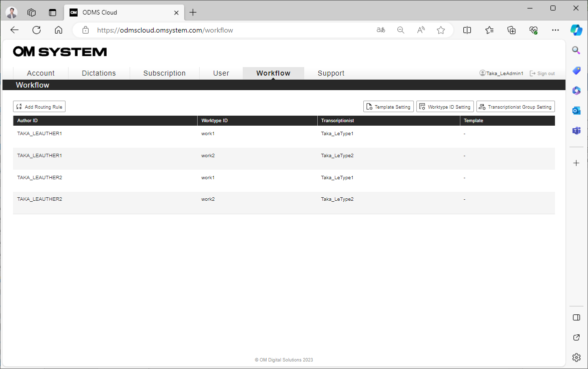Add a new routing rule
Viewport: 588px width, 369px height.
(39, 106)
